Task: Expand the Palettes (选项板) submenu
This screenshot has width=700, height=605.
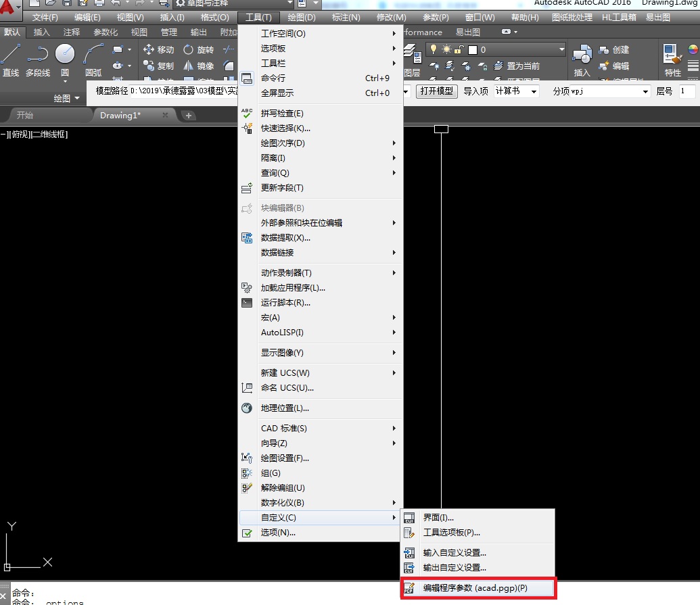Action: (x=321, y=48)
